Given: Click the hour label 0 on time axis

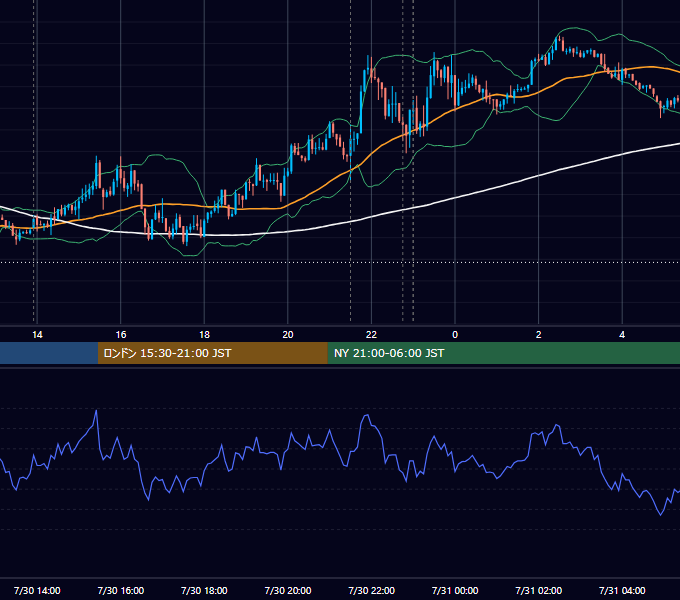Looking at the screenshot, I should tap(455, 335).
